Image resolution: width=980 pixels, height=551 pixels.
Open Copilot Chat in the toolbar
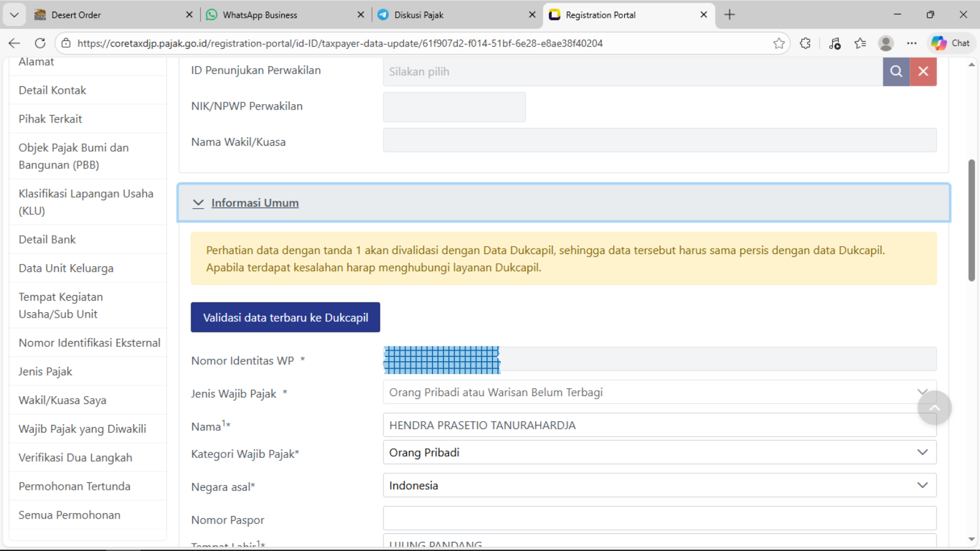(x=951, y=43)
